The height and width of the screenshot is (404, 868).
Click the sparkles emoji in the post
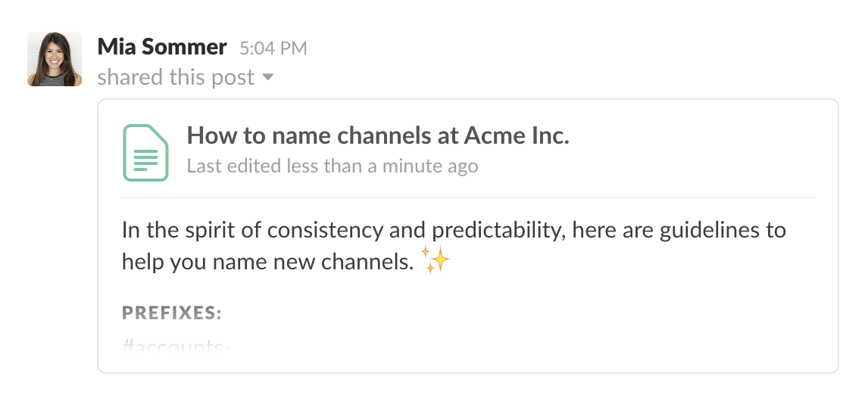436,261
